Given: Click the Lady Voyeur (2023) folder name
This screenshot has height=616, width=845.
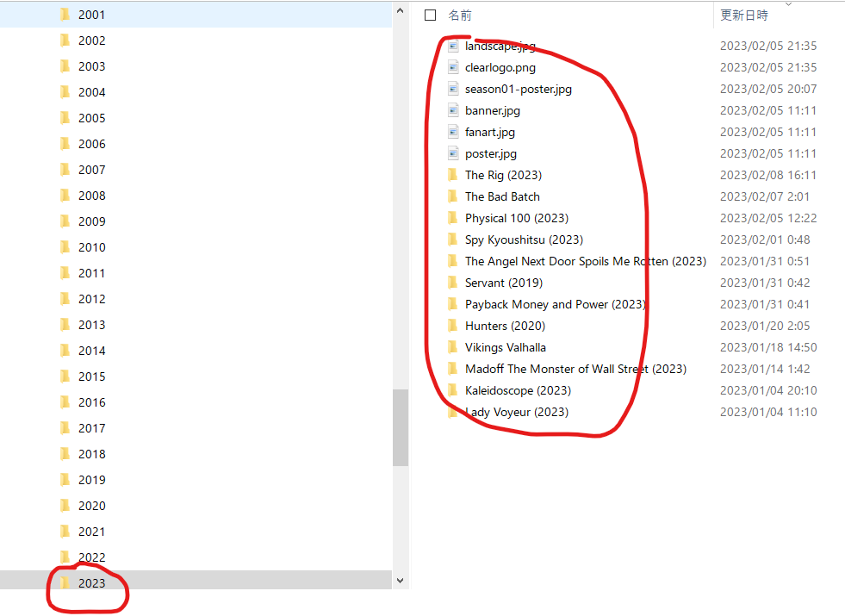Looking at the screenshot, I should tap(517, 413).
